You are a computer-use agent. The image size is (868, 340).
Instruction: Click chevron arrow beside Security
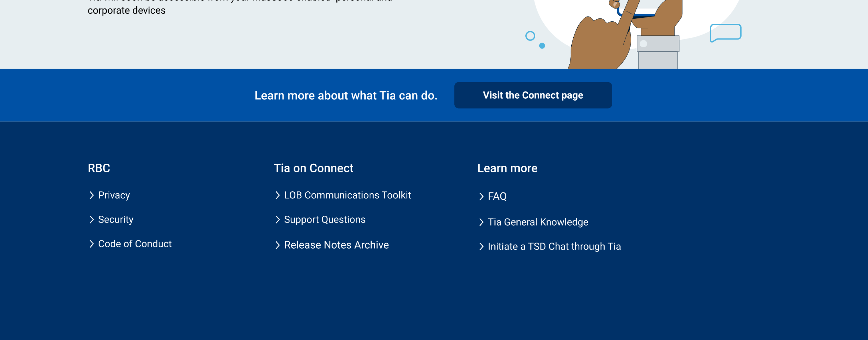(91, 220)
